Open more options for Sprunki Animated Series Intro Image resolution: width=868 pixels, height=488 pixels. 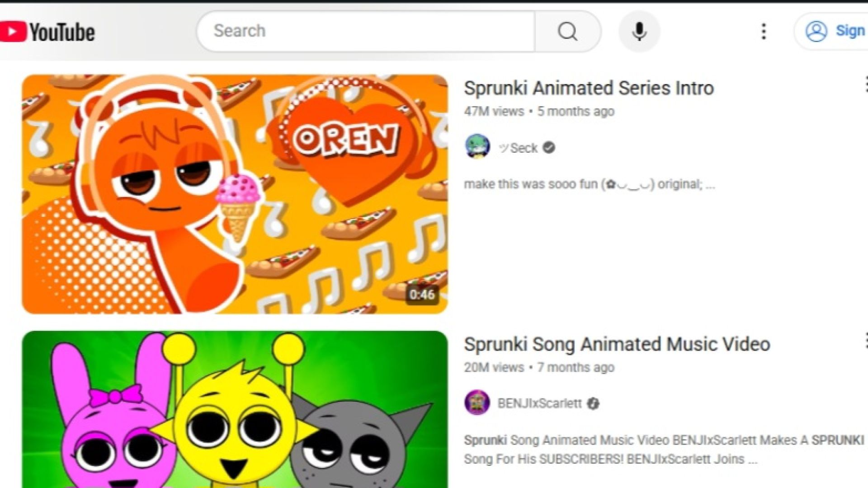tap(865, 84)
